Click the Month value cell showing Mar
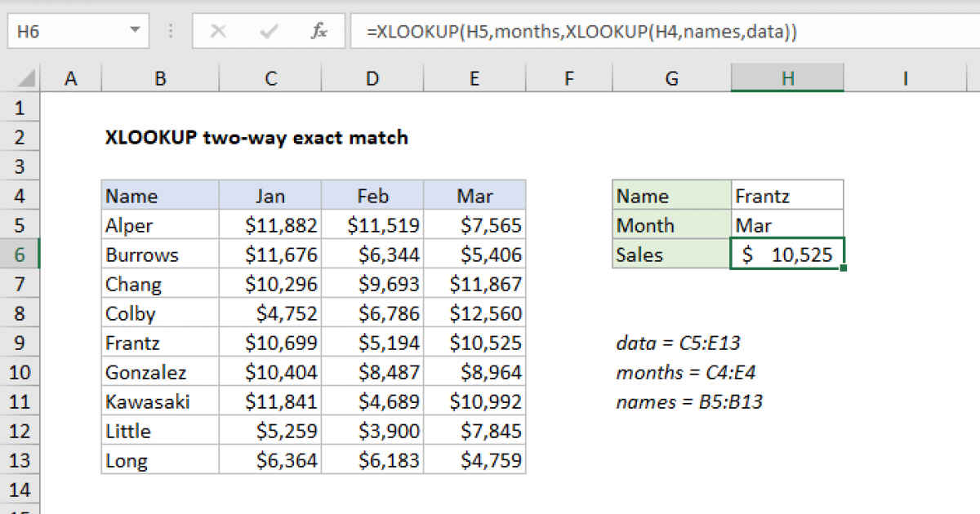 tap(786, 224)
